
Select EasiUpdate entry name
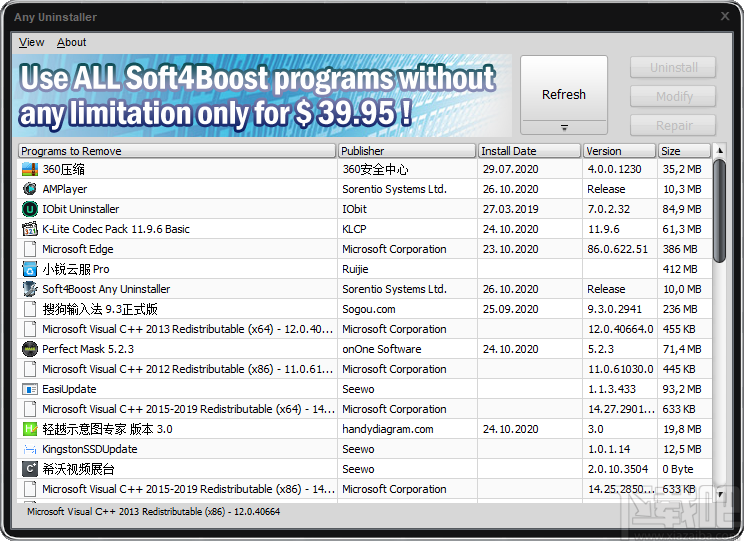pos(69,389)
